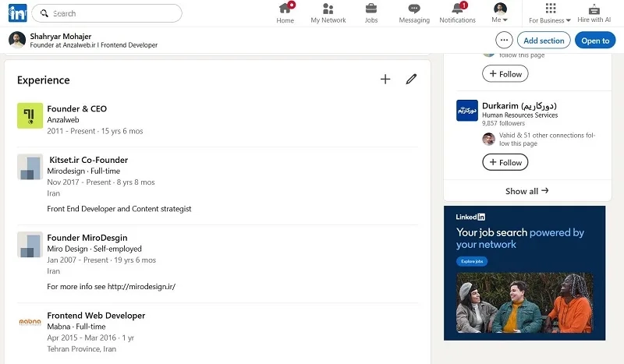Follow the Durkarim page
This screenshot has width=624, height=364.
[505, 162]
